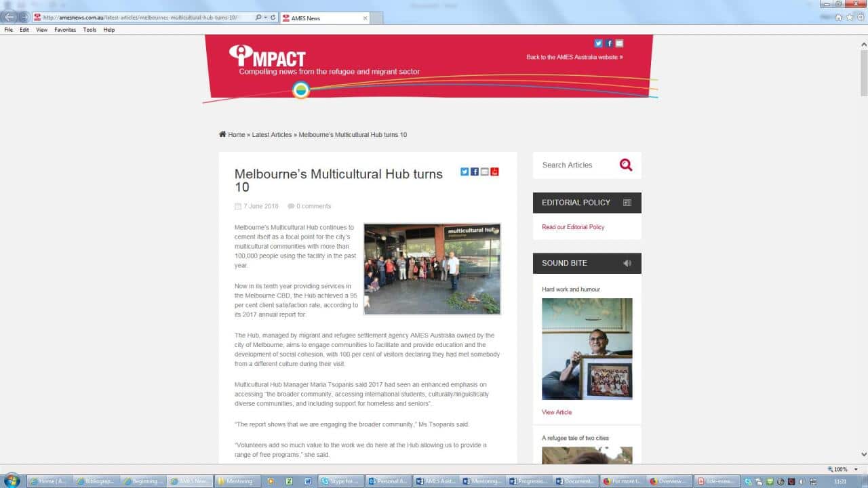868x488 pixels.
Task: Click the Facebook icon in the red header
Action: pyautogui.click(x=609, y=43)
